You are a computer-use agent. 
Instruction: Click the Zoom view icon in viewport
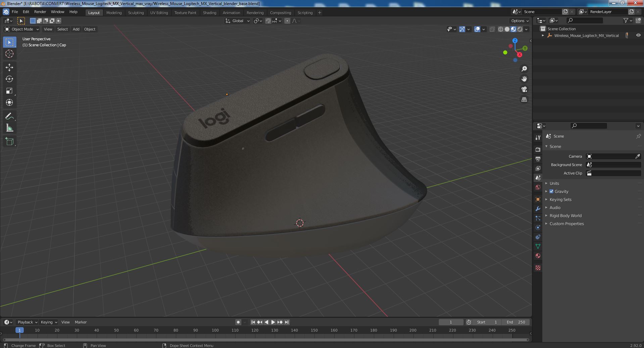point(524,69)
